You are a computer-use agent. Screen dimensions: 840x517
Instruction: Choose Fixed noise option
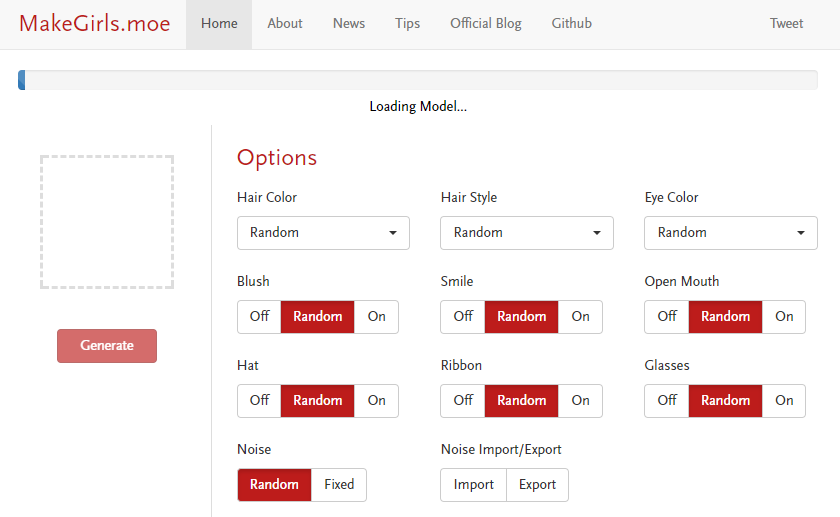tap(339, 485)
